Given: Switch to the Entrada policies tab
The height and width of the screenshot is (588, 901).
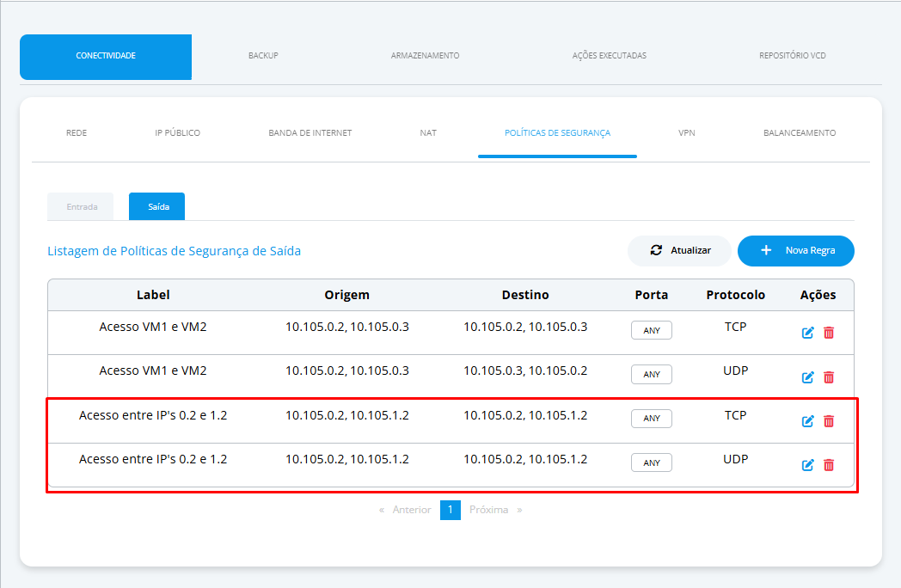Looking at the screenshot, I should tap(81, 206).
